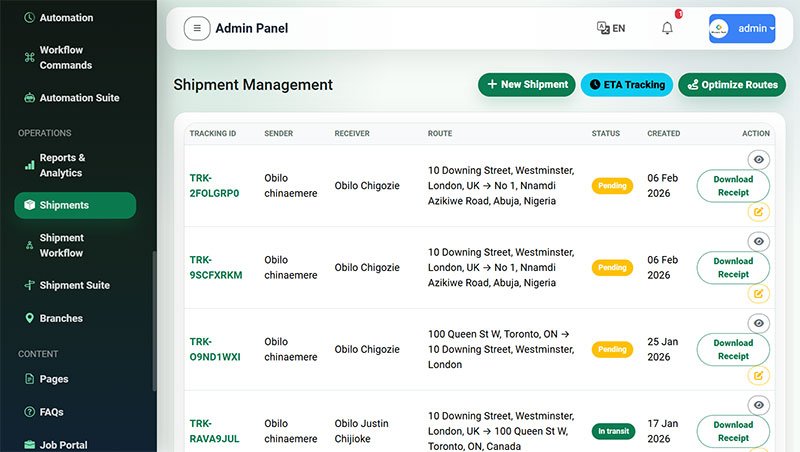
Task: Click the STATUS column header
Action: [606, 134]
